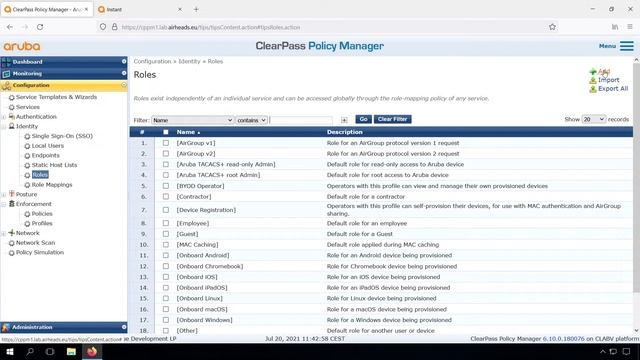Click the Monitoring section icon
640x360 pixels.
[6, 74]
